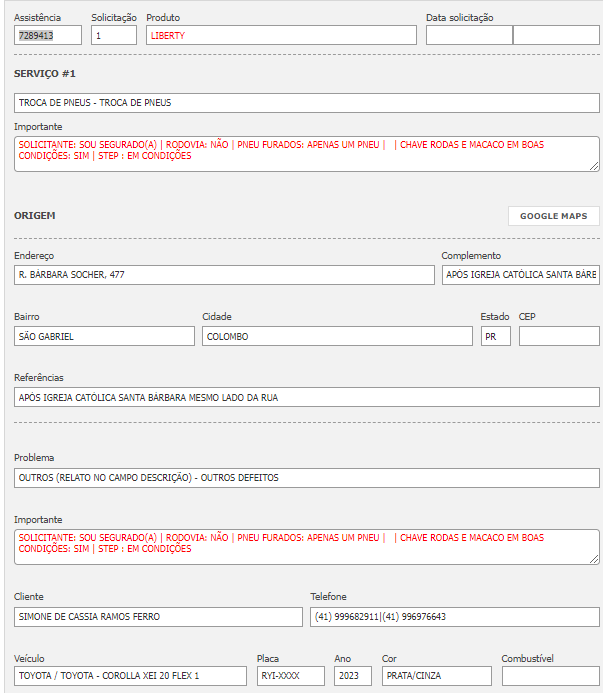
Task: Click the Referências text field
Action: point(307,397)
